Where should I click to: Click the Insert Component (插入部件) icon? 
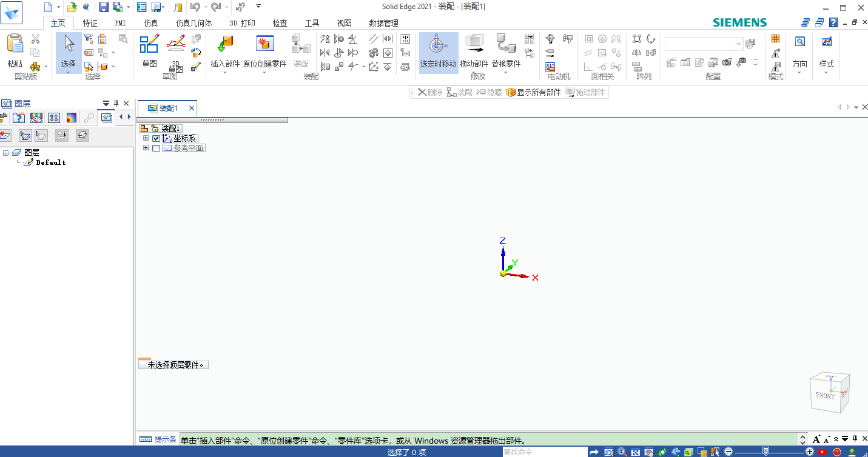(x=225, y=45)
